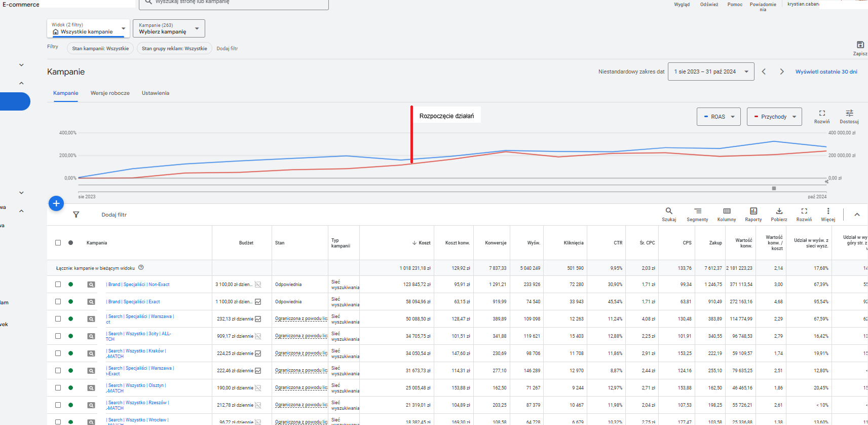Open the Pomoc menu in the top bar
This screenshot has height=425, width=868.
(x=735, y=5)
